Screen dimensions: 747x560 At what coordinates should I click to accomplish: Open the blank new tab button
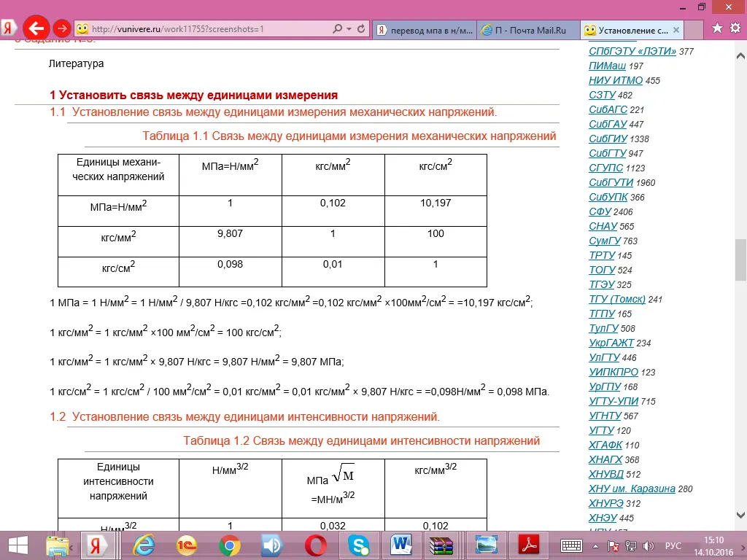point(694,30)
